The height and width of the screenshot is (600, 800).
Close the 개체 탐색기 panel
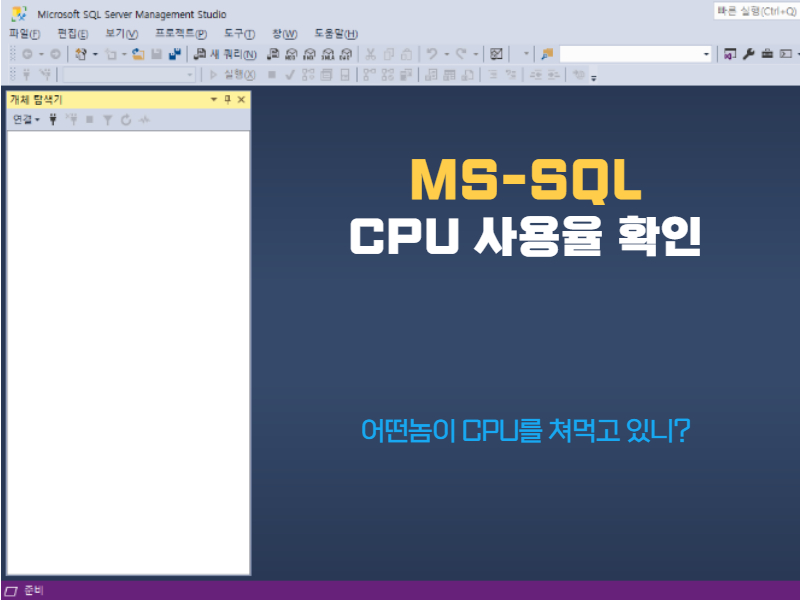click(x=241, y=99)
